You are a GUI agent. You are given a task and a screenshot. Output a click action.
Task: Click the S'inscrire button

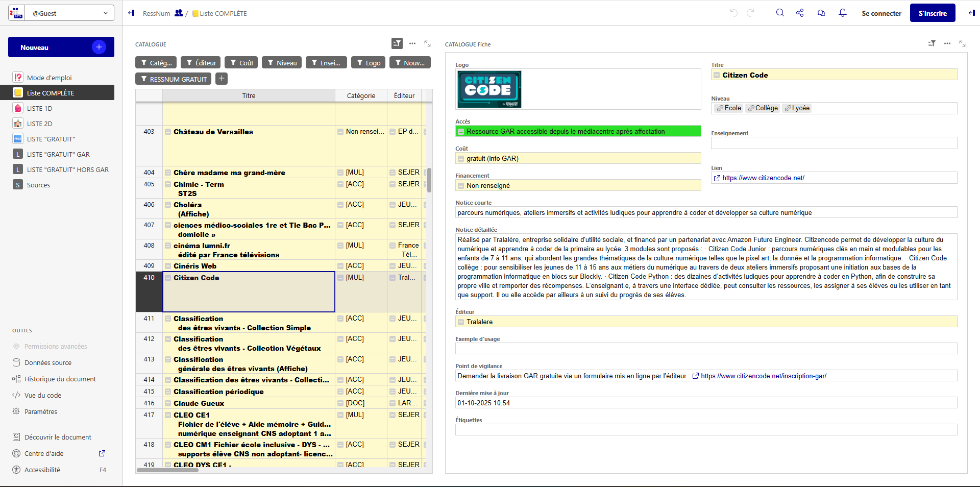click(933, 13)
